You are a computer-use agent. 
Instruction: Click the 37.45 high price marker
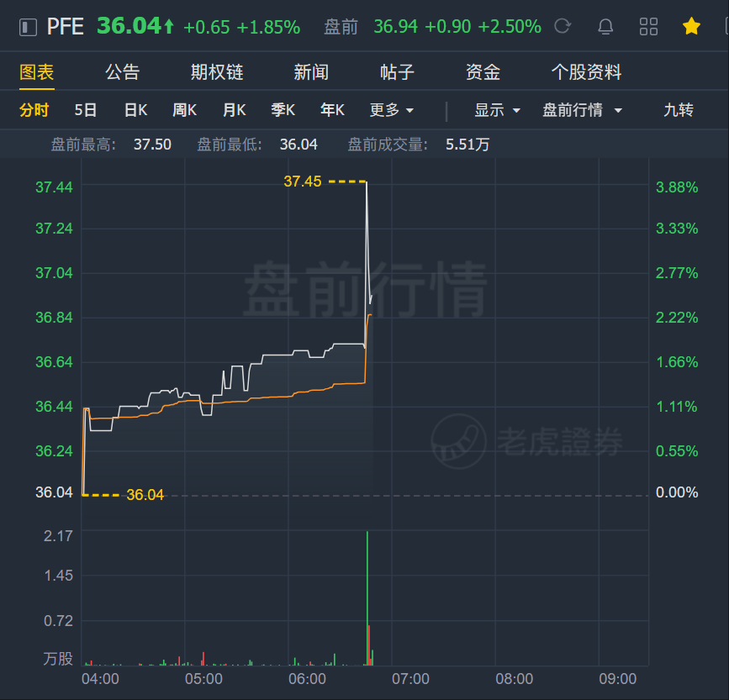coord(302,182)
